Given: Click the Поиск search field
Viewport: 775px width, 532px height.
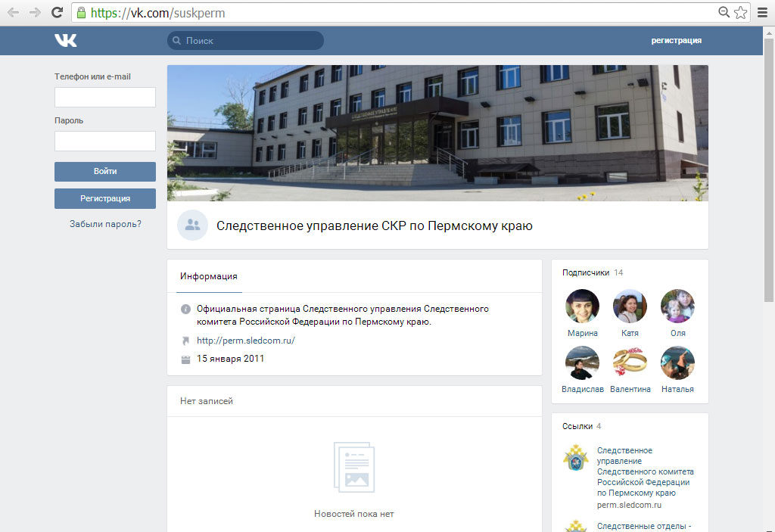Looking at the screenshot, I should [x=246, y=41].
